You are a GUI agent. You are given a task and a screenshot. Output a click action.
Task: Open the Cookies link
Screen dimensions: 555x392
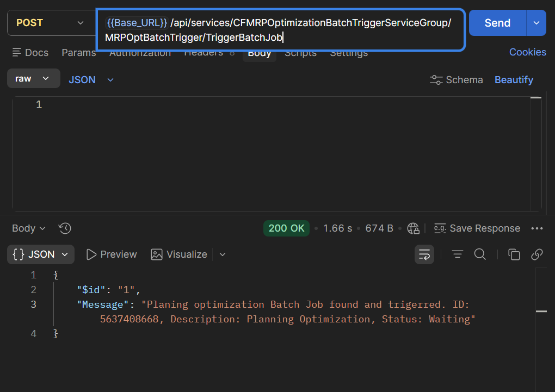[527, 52]
